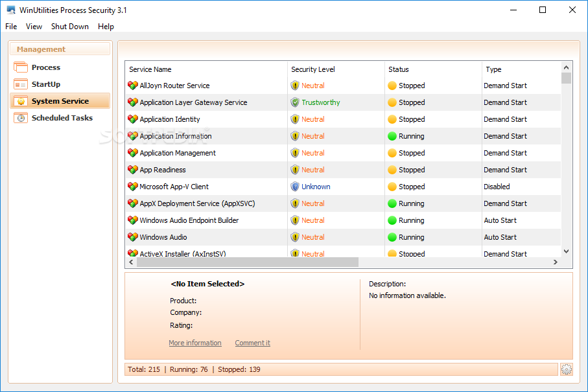Image resolution: width=588 pixels, height=392 pixels.
Task: Switch to the Scheduled Tasks section
Action: 60,118
